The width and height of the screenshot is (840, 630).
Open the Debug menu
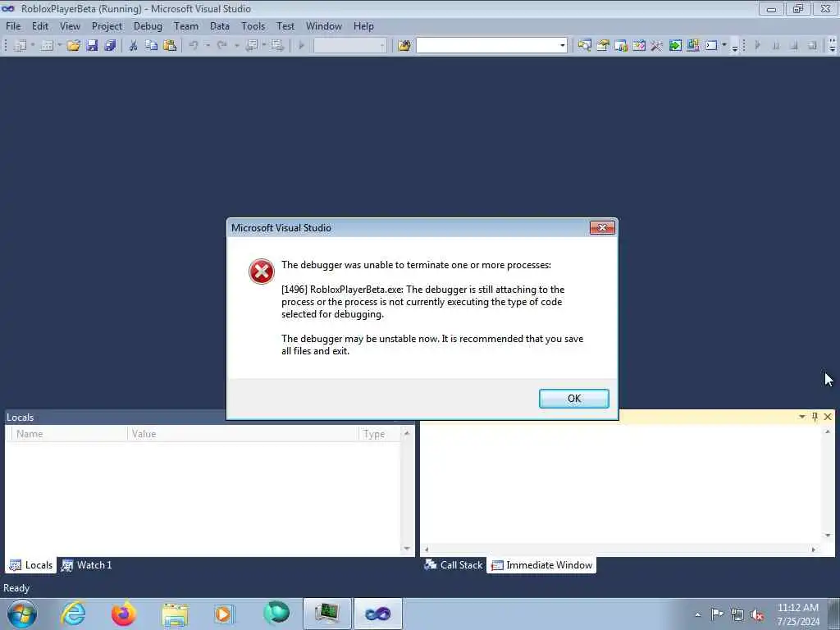coord(148,26)
